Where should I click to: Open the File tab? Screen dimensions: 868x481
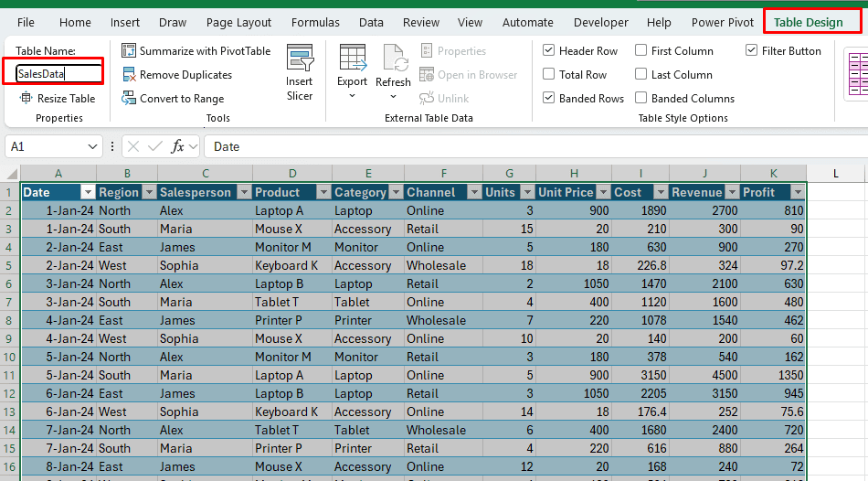[x=26, y=22]
